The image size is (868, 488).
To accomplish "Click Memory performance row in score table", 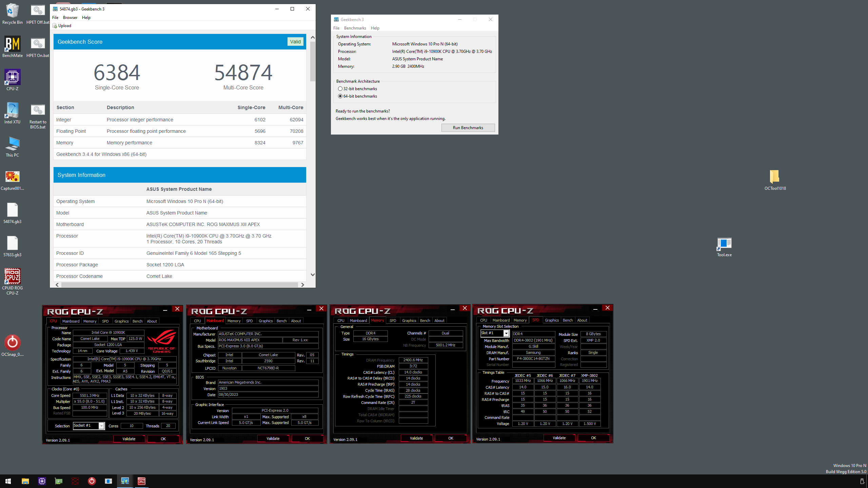I will click(x=180, y=143).
